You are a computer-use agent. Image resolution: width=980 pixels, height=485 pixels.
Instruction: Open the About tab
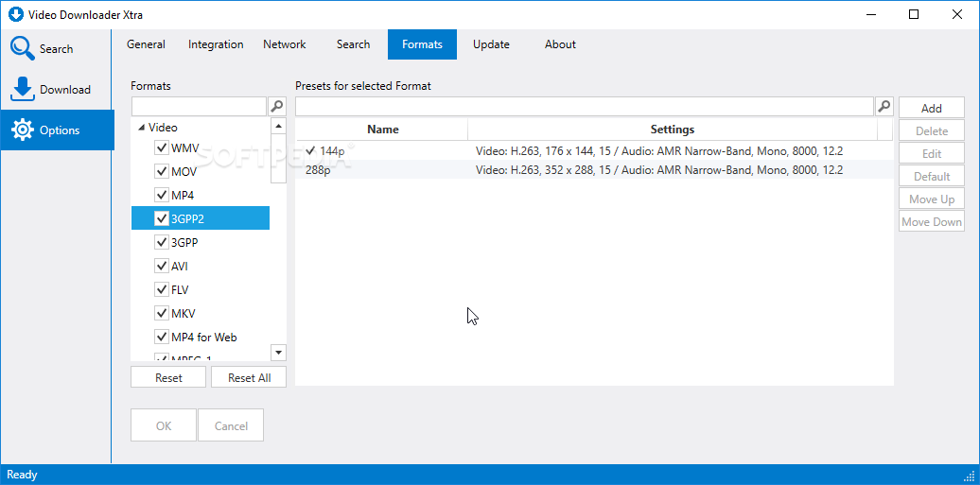[x=560, y=44]
